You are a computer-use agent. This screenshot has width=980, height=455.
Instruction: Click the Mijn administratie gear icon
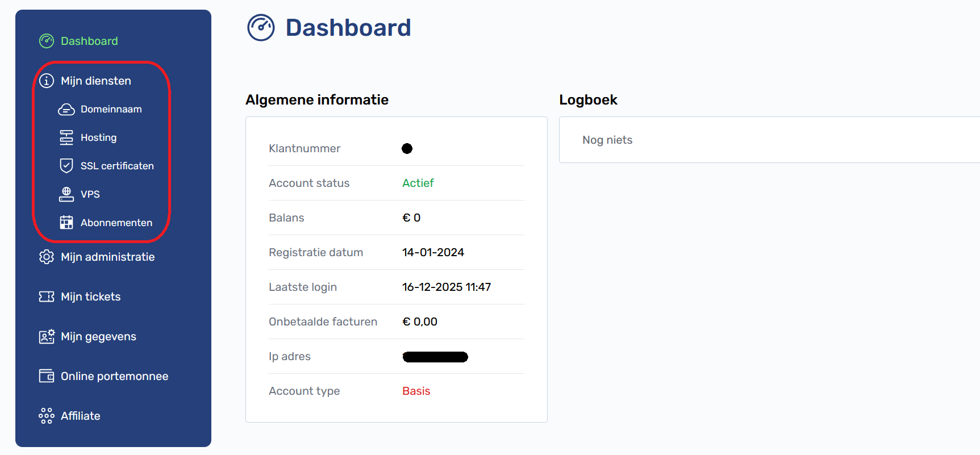point(47,257)
